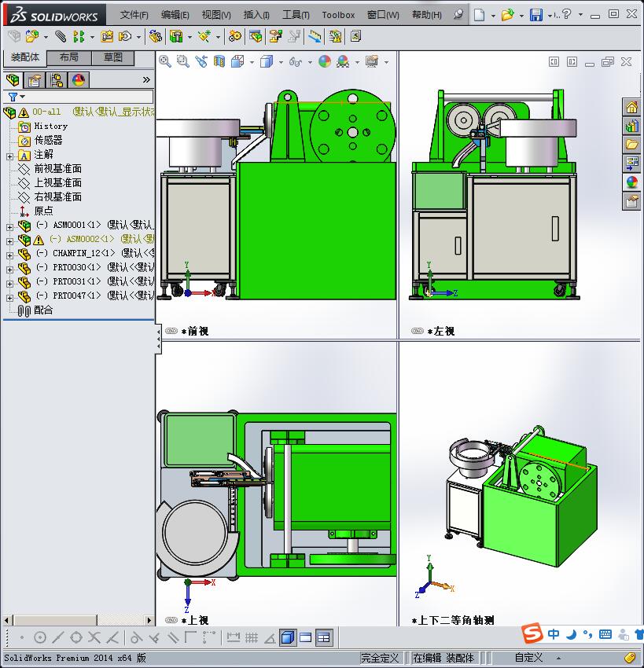
Task: Select the Zoom to Fit tool
Action: click(x=164, y=61)
